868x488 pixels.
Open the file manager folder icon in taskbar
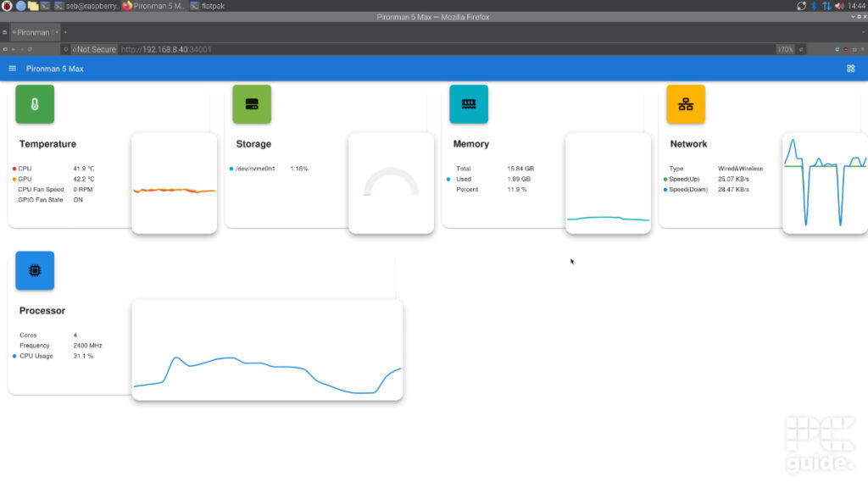point(33,6)
